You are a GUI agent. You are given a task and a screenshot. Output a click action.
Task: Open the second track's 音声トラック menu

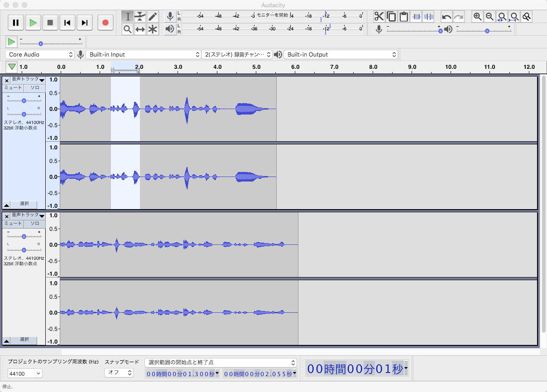point(28,216)
